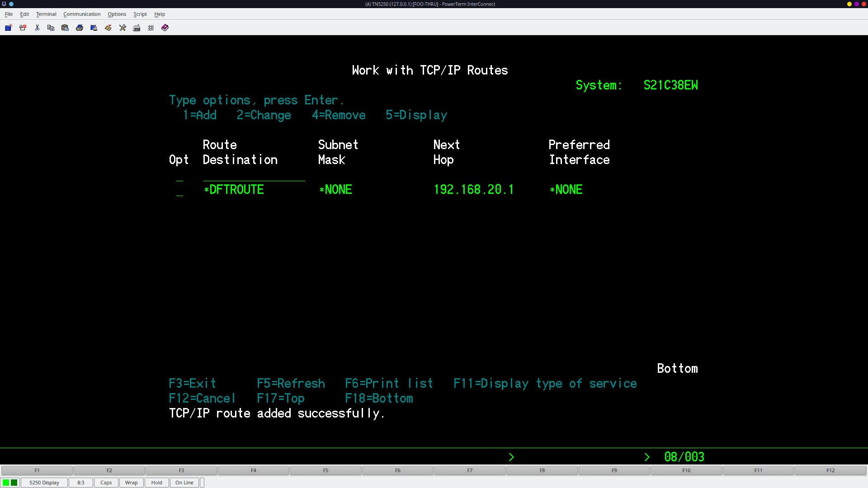Start the macro recorder cassette icon
868x488 pixels.
[108, 28]
